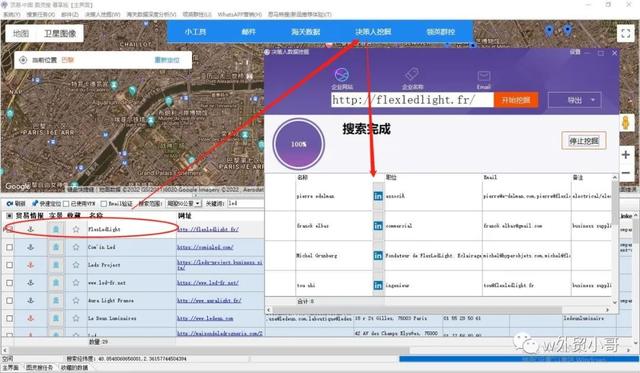The width and height of the screenshot is (640, 373).
Task: Zoom the map in with the plus button
Action: (625, 155)
